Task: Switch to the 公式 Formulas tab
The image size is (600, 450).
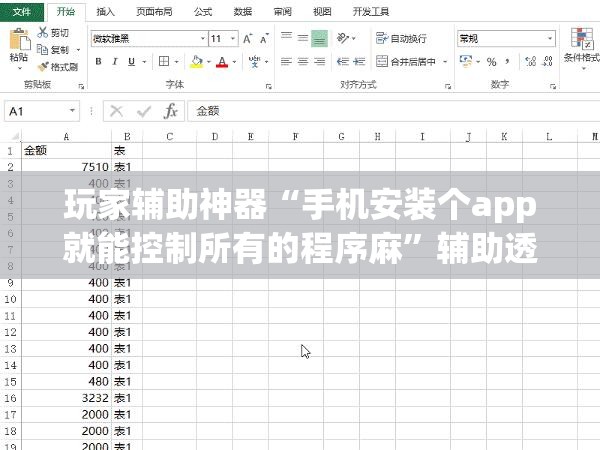Action: [203, 12]
